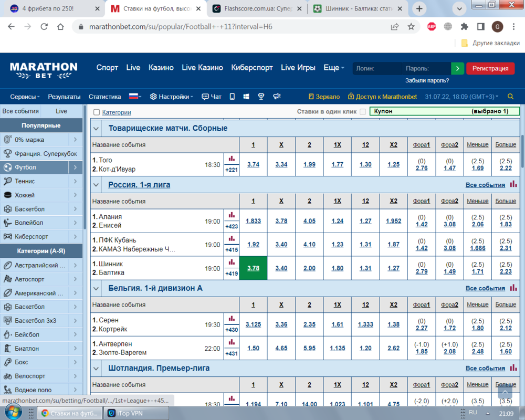Click the mobile version phone icon
The width and height of the screenshot is (525, 420).
point(232,97)
